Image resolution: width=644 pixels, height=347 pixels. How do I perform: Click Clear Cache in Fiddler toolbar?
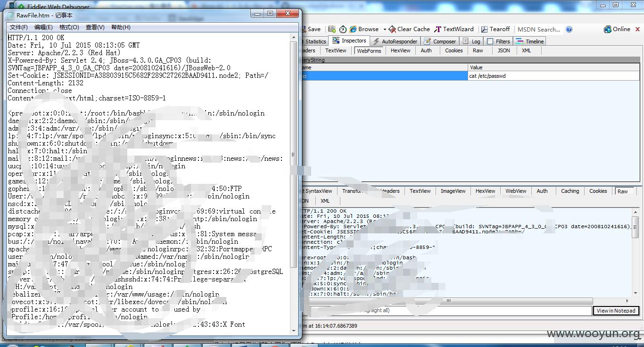click(x=409, y=29)
